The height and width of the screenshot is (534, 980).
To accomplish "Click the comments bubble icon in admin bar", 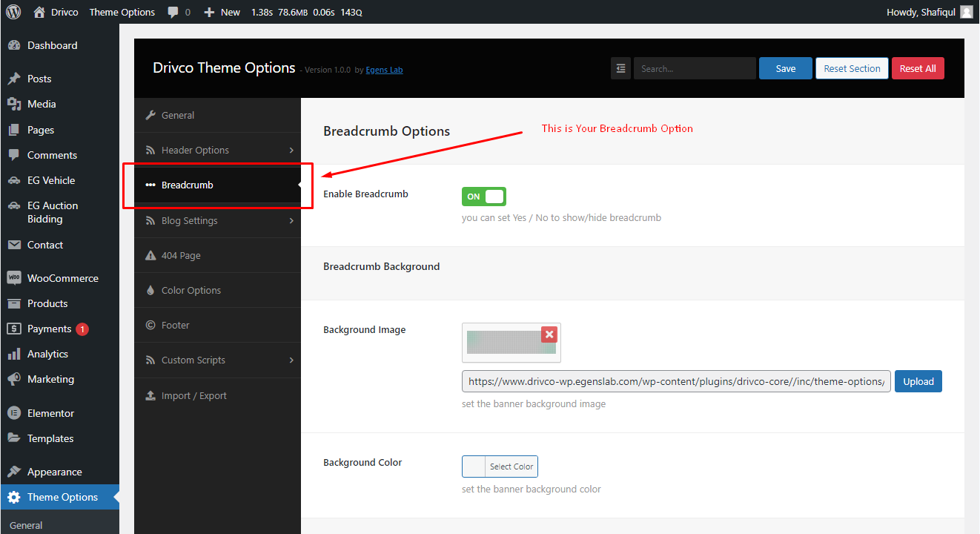I will click(x=173, y=13).
